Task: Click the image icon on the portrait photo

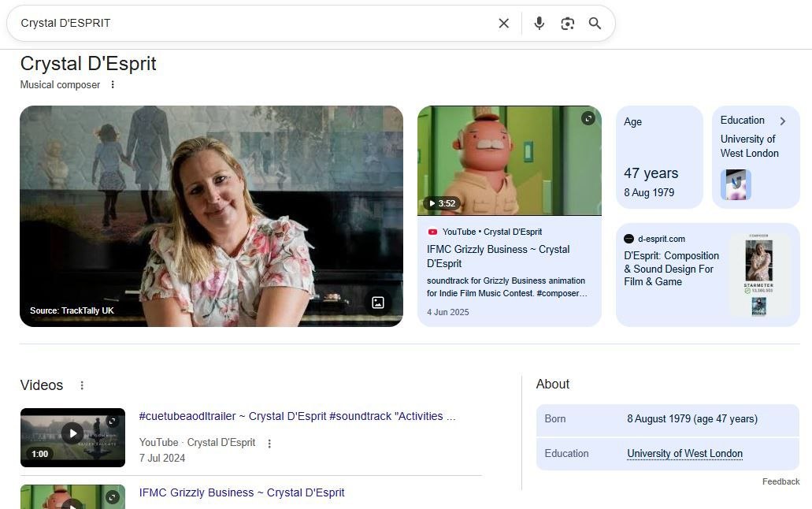Action: pyautogui.click(x=378, y=303)
